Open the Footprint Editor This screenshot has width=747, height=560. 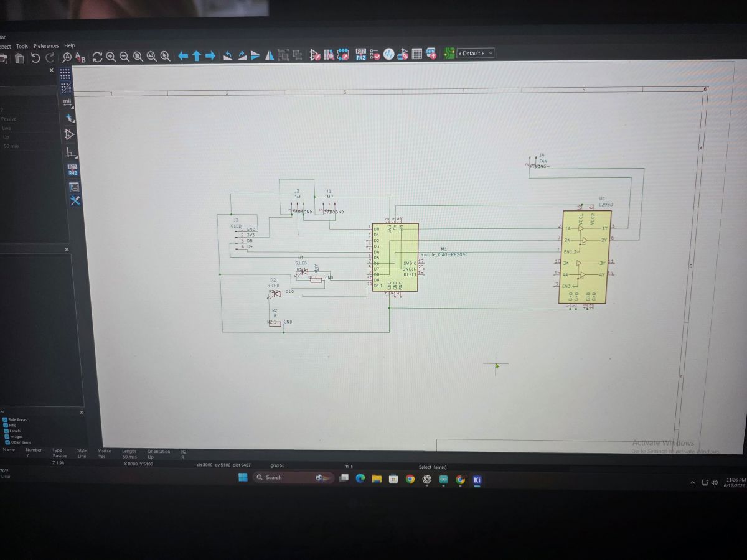pos(343,55)
